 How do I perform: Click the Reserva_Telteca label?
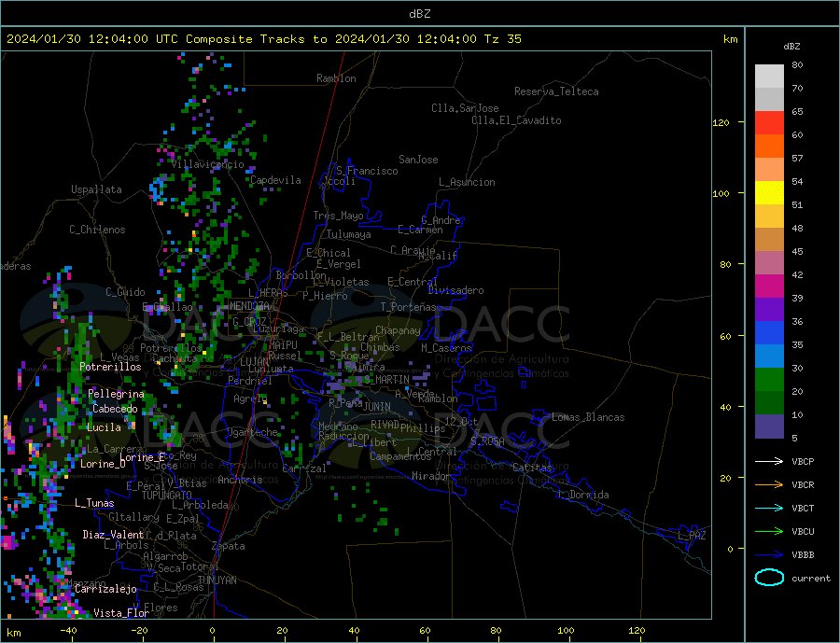tap(556, 91)
